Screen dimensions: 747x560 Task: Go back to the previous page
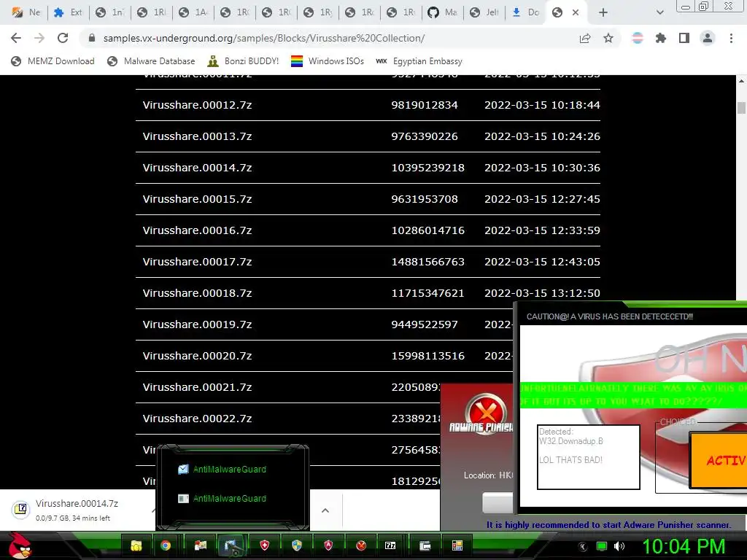(16, 38)
